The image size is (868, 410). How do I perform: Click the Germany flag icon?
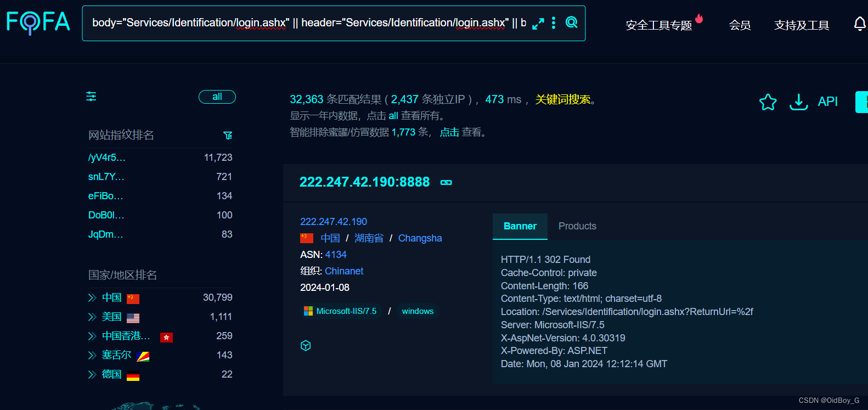coord(133,377)
